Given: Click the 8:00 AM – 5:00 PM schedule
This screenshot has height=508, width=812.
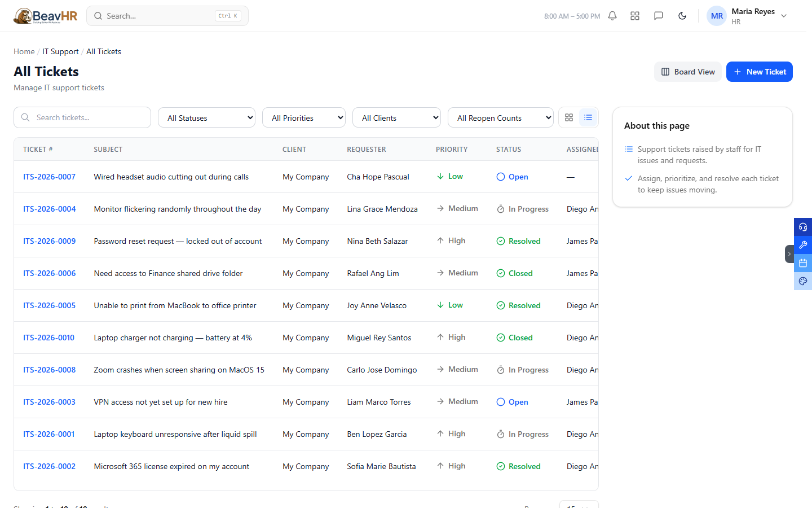Looking at the screenshot, I should pos(572,16).
